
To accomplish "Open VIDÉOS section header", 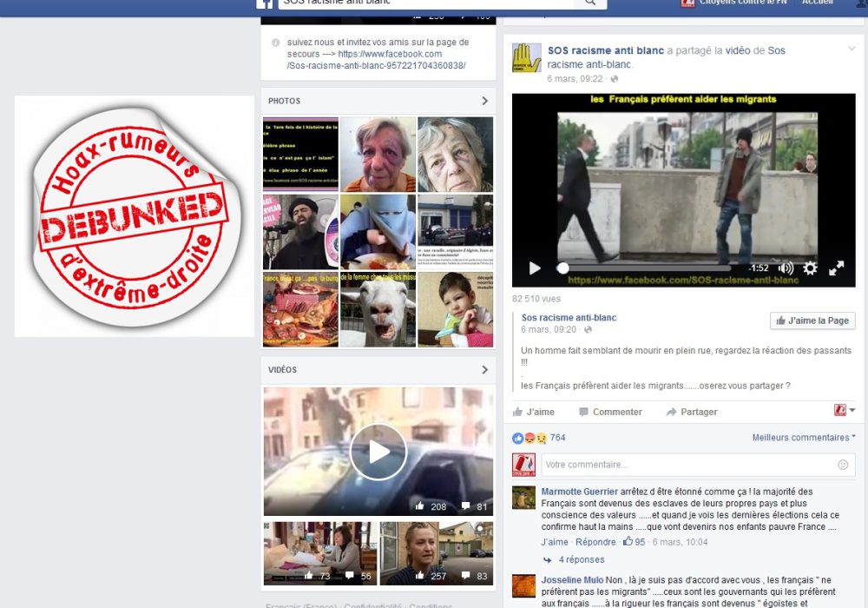I will pyautogui.click(x=282, y=369).
